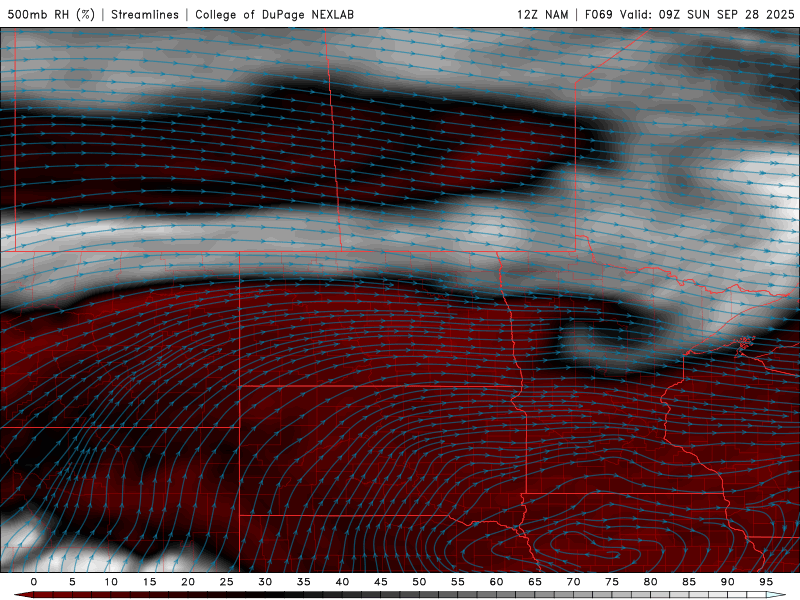Click the "60" value on the color scale
This screenshot has width=800, height=600.
(496, 582)
